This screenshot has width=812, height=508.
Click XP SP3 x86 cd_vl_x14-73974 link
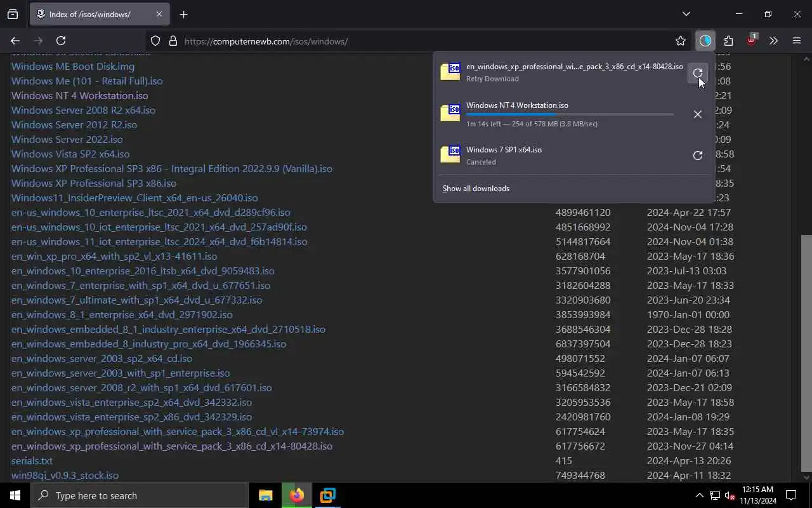[178, 431]
